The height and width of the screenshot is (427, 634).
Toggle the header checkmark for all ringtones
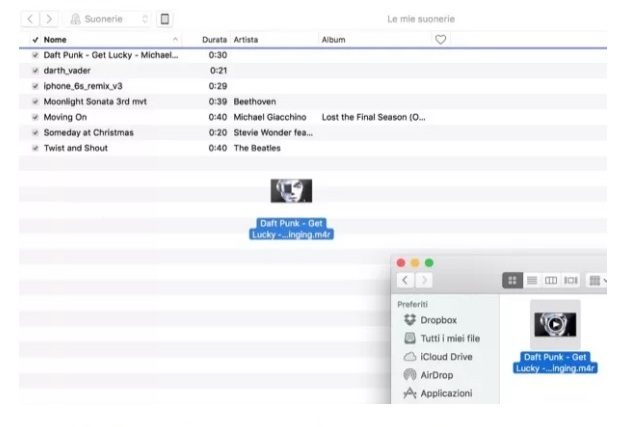point(35,40)
